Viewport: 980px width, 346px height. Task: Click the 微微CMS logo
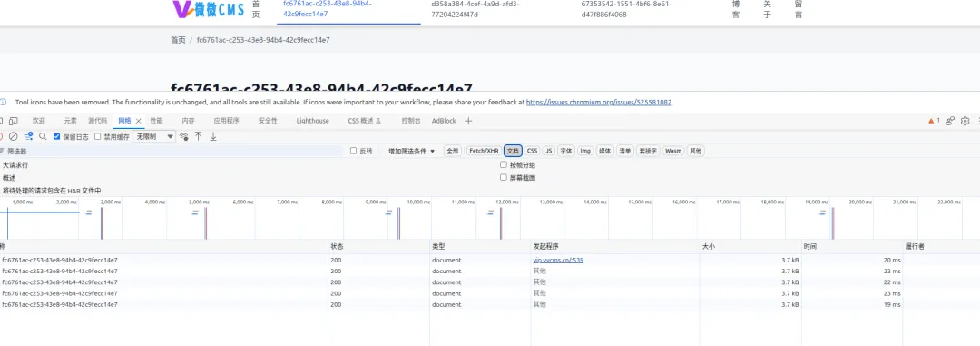point(208,9)
